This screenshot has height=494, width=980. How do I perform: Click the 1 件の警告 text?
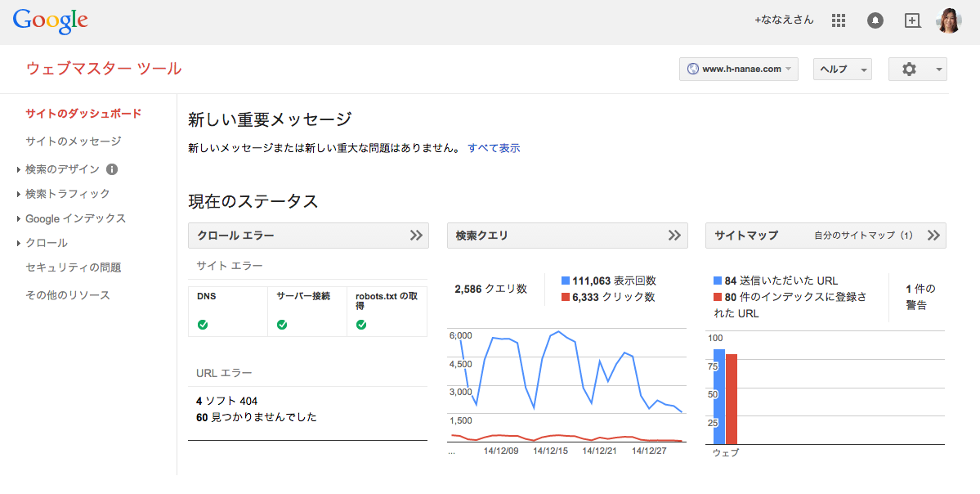tap(920, 297)
